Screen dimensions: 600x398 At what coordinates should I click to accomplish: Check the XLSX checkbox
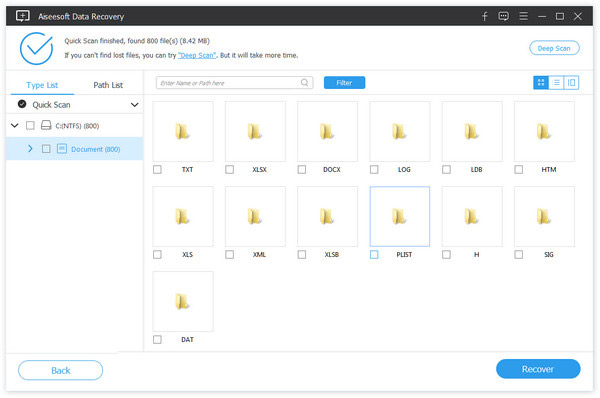[x=230, y=170]
